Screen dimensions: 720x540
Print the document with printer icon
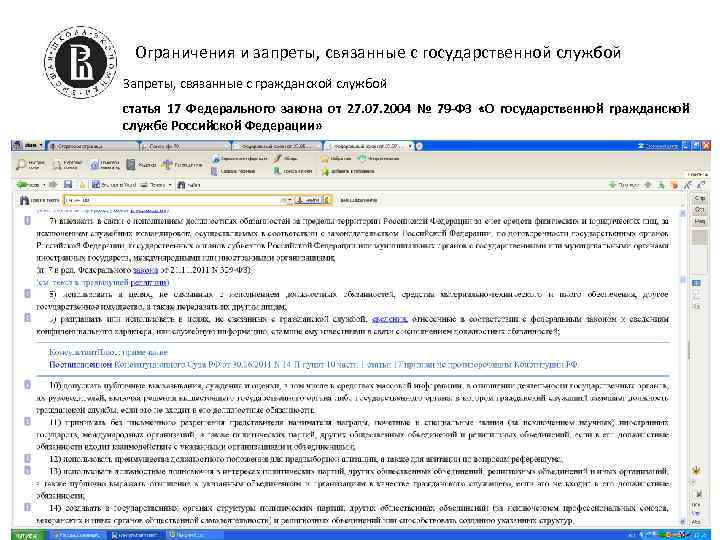pos(153,185)
